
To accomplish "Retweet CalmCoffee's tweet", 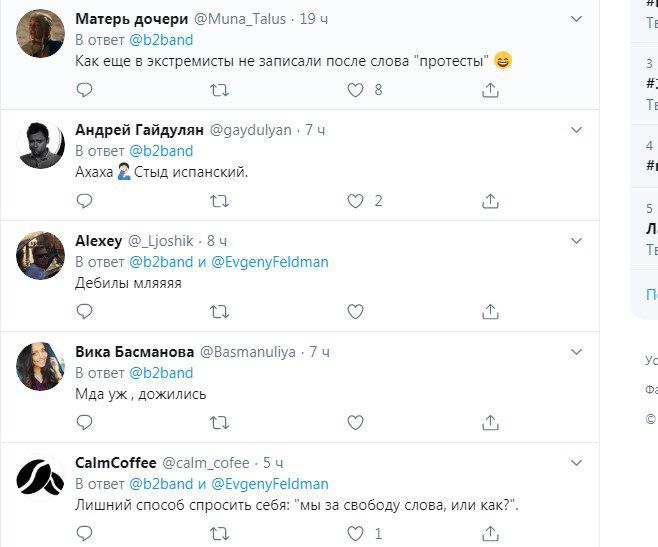I will [219, 534].
